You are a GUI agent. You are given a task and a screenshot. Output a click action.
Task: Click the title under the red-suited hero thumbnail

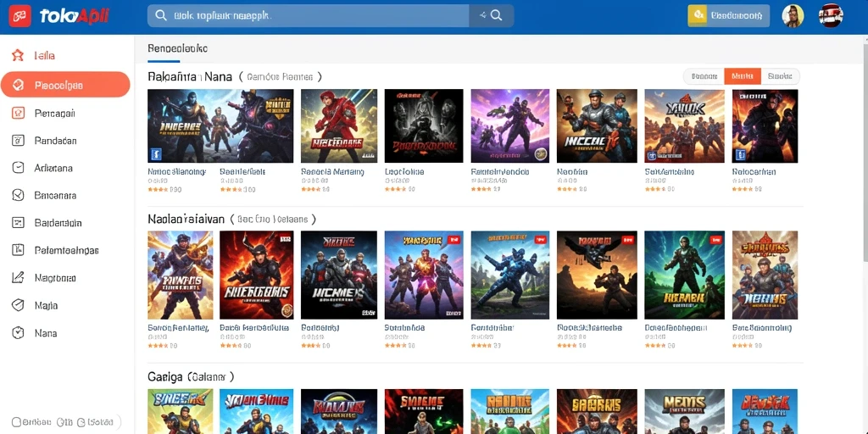(x=332, y=171)
